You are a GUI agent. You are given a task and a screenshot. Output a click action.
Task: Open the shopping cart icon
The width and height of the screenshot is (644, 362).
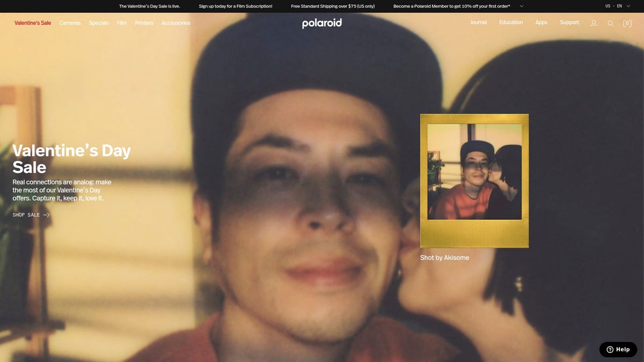[x=627, y=23]
